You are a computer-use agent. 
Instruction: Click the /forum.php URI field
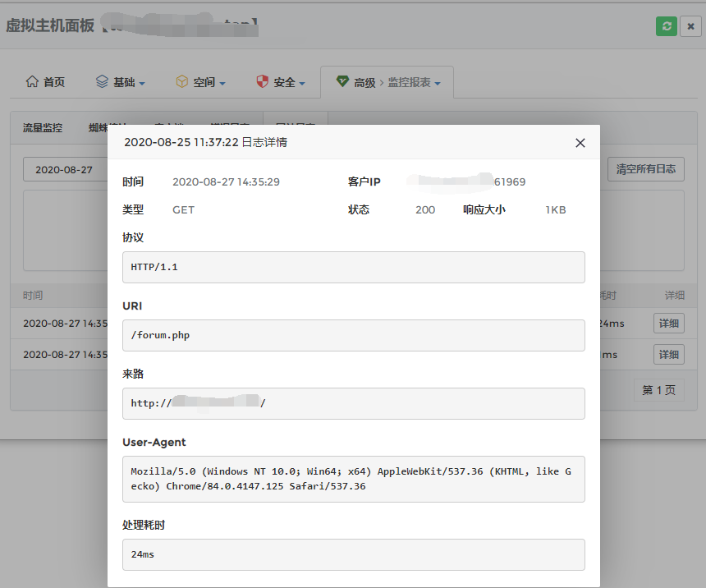[x=354, y=335]
